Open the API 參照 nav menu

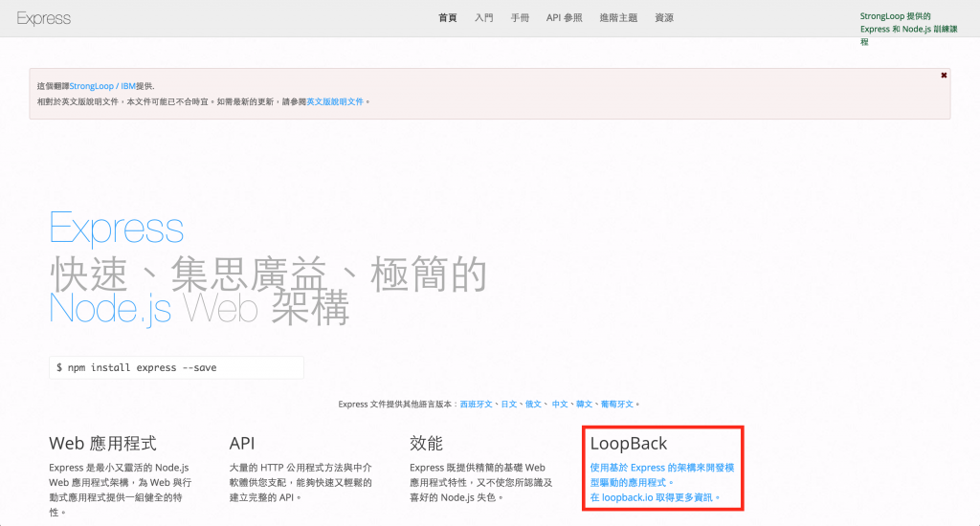coord(564,17)
